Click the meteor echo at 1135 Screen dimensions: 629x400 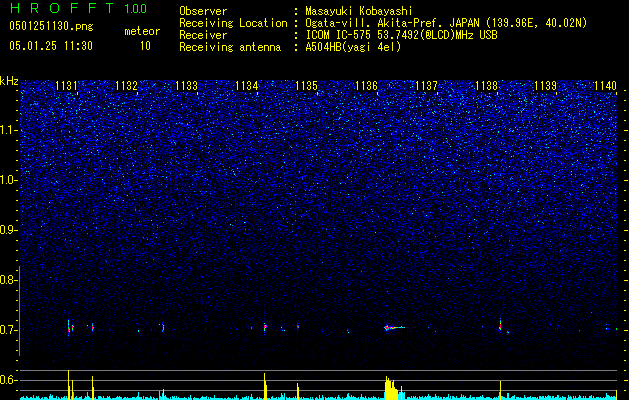coord(298,327)
